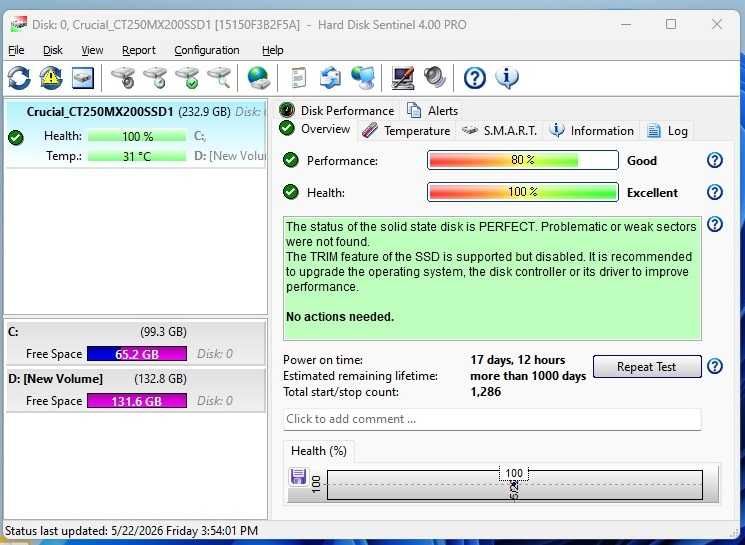Switch to the Disk Performance tab
Image resolution: width=745 pixels, height=545 pixels.
pos(336,110)
